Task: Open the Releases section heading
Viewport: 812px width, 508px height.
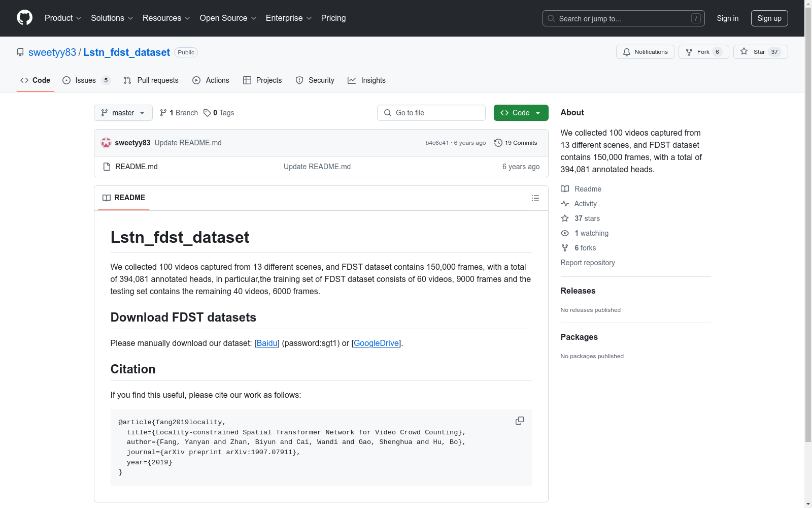Action: pyautogui.click(x=578, y=291)
